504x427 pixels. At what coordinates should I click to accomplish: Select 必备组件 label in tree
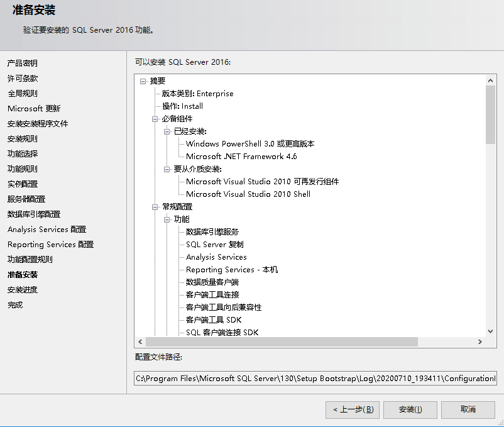177,119
